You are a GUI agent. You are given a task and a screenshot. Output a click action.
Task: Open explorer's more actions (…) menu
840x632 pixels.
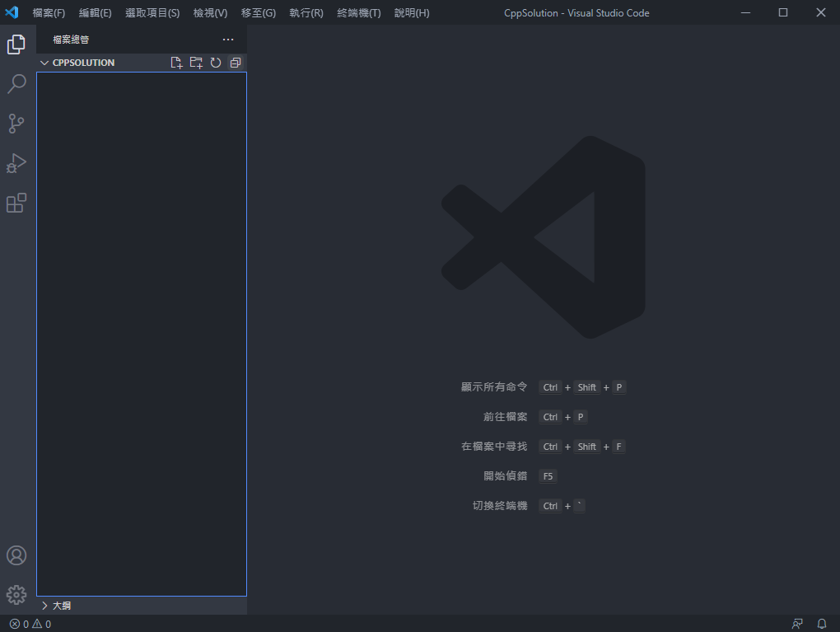228,40
